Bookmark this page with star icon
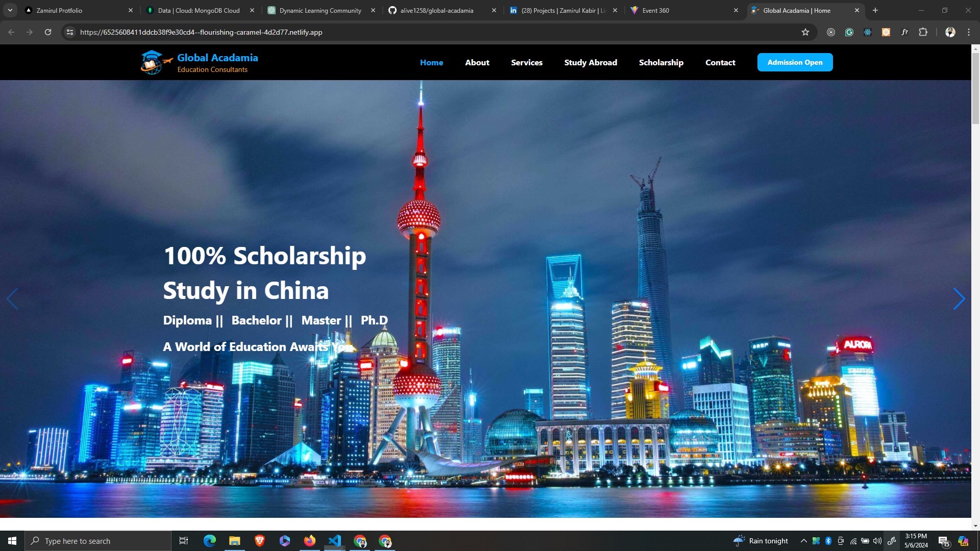980x551 pixels. pyautogui.click(x=805, y=32)
